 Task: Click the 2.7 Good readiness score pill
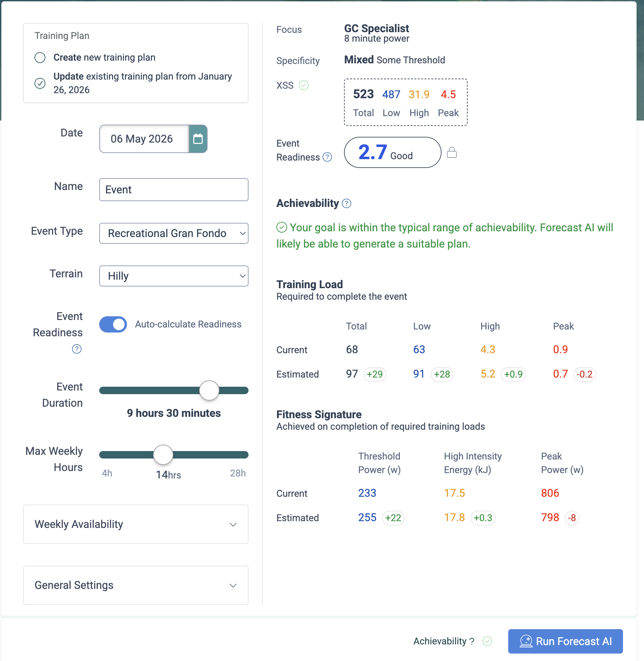pyautogui.click(x=392, y=152)
